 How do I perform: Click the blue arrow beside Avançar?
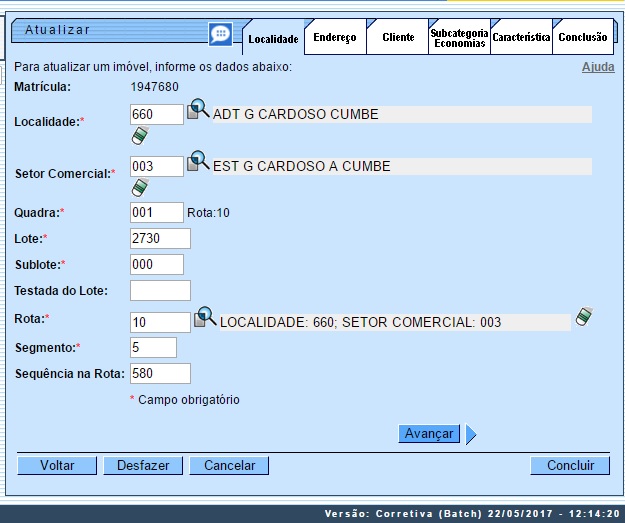click(x=471, y=434)
